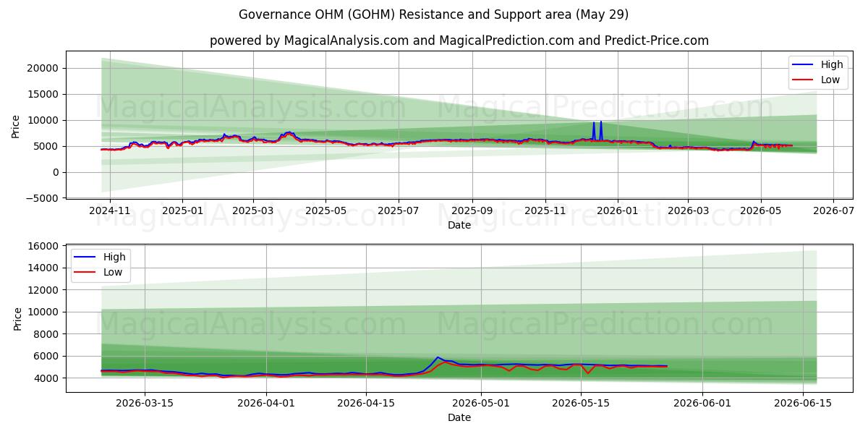Click 'High' in the top chart legend
Viewport: 868px width, 434px height.
pyautogui.click(x=832, y=64)
